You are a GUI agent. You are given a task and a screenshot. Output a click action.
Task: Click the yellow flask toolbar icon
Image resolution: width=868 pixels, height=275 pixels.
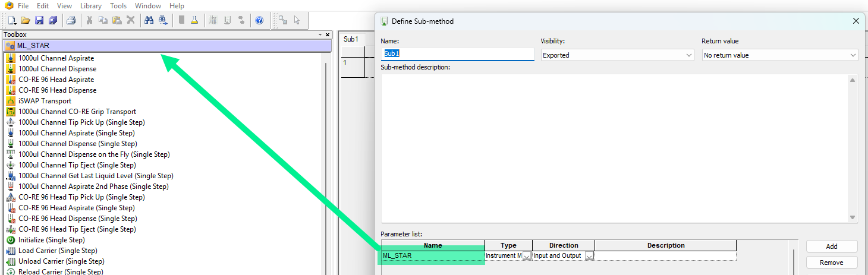click(x=194, y=20)
